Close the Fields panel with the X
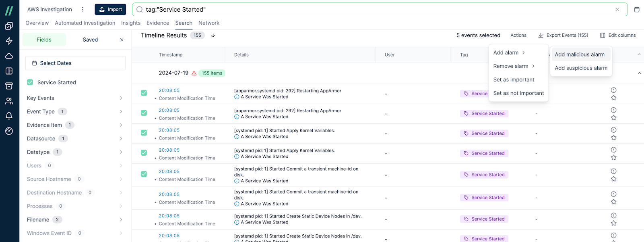This screenshot has height=242, width=644. [x=122, y=40]
